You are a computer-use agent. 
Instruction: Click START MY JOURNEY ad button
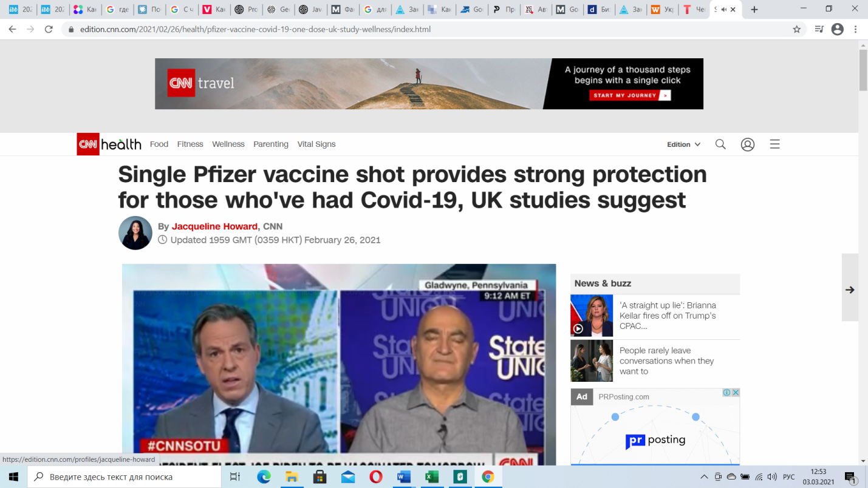(630, 95)
